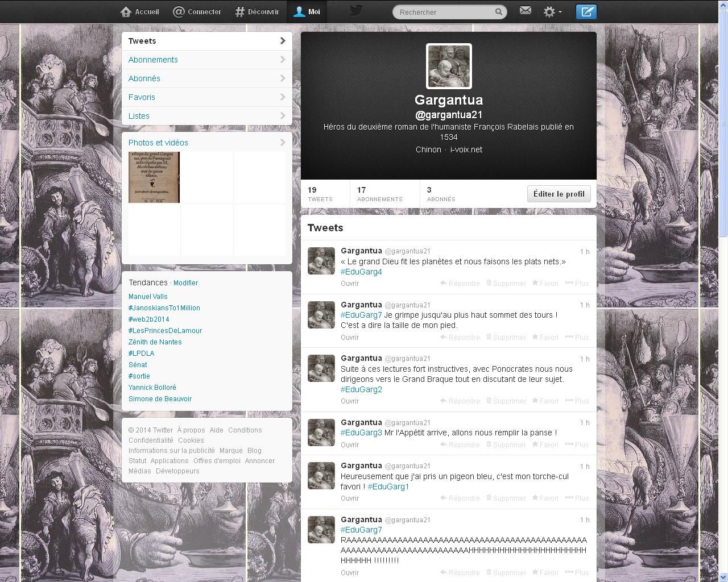Image resolution: width=728 pixels, height=582 pixels.
Task: Delete the 'Je grimpe' tweet
Action: (x=506, y=337)
